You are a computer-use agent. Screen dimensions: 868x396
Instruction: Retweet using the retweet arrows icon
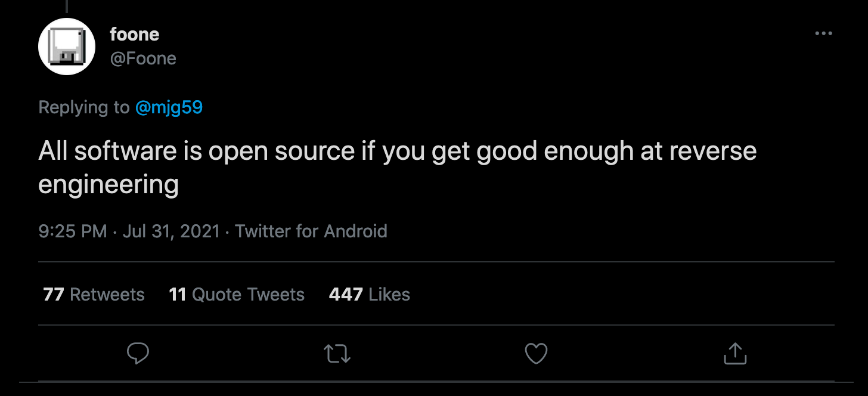pyautogui.click(x=337, y=354)
